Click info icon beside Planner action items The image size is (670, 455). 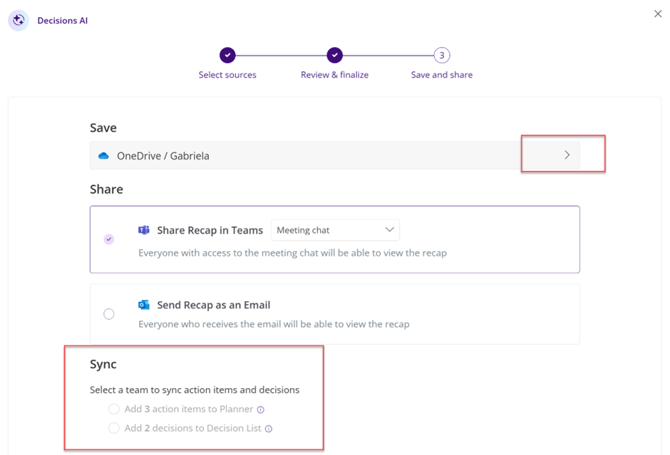[261, 410]
